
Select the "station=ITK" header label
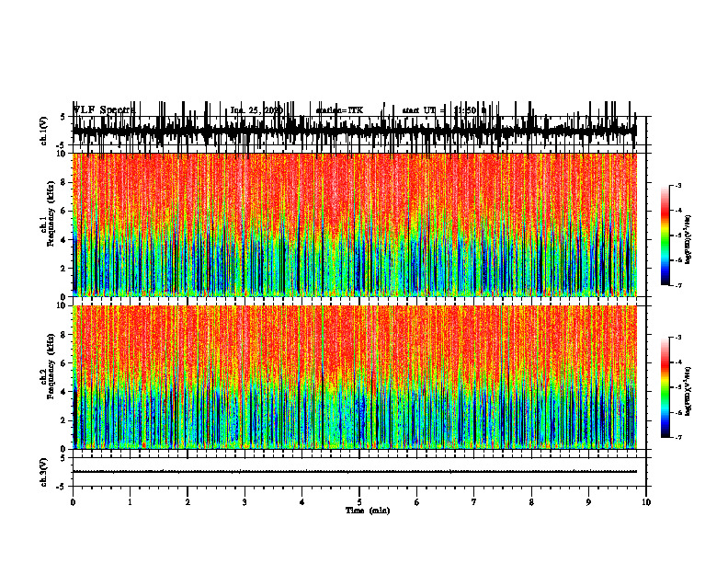(339, 110)
